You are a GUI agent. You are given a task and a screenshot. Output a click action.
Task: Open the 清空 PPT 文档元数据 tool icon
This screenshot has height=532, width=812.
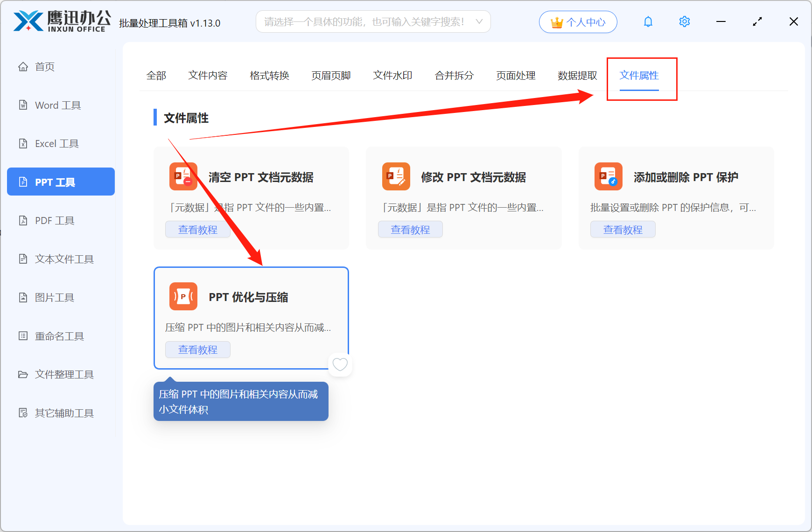[183, 176]
